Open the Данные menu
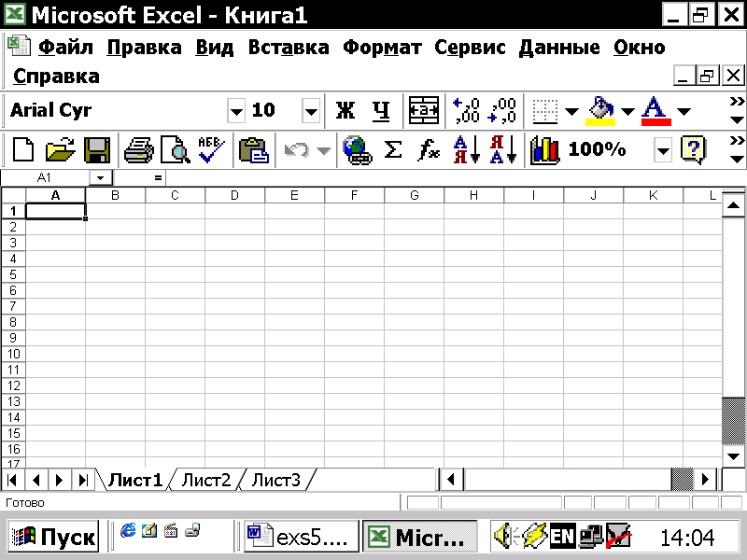This screenshot has height=560, width=747. 559,48
